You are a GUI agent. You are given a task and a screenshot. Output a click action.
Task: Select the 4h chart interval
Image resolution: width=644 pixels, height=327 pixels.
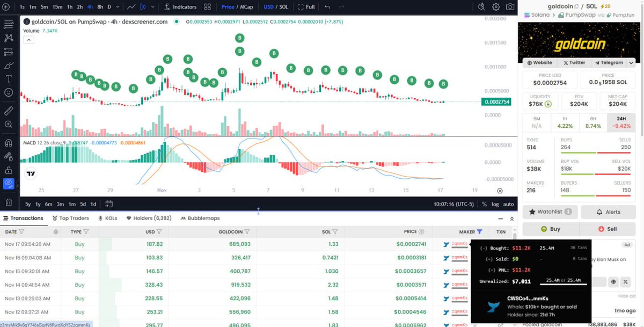coord(90,7)
